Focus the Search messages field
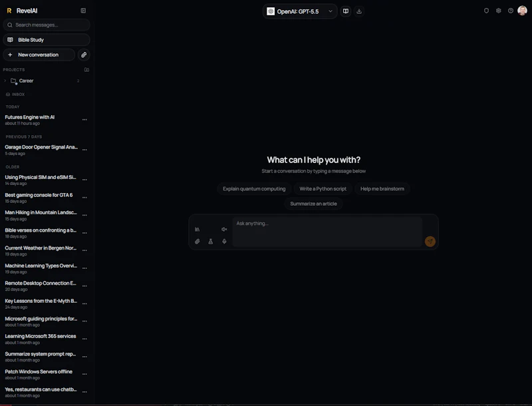The height and width of the screenshot is (406, 532). coord(47,25)
